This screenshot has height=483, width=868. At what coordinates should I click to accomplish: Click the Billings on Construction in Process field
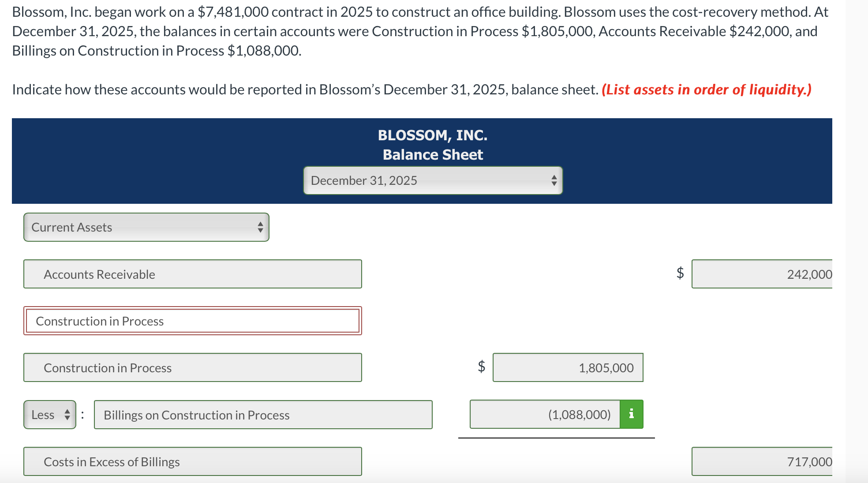pos(262,415)
